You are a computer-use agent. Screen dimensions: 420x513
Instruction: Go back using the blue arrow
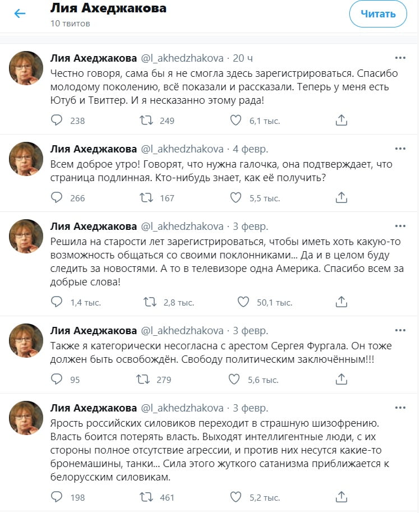tap(20, 13)
